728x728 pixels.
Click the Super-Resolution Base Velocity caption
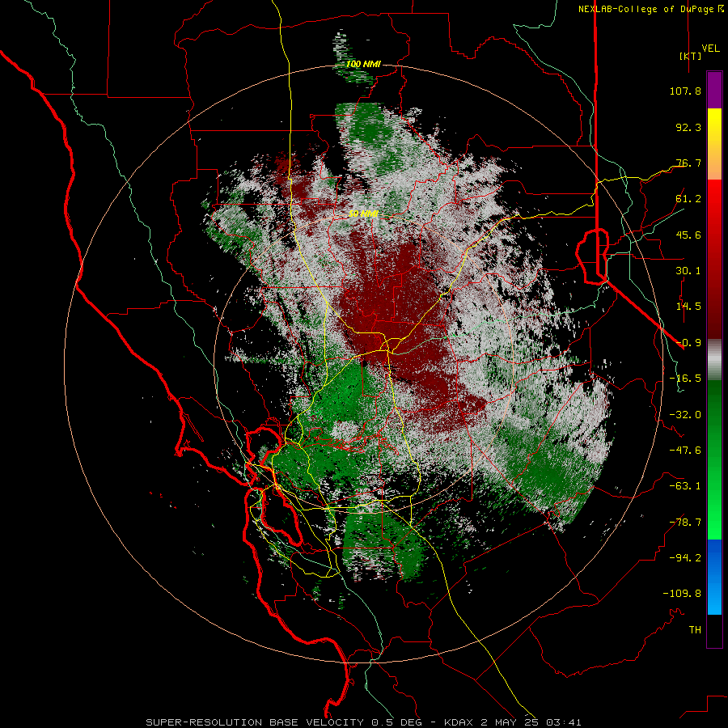coord(363,722)
